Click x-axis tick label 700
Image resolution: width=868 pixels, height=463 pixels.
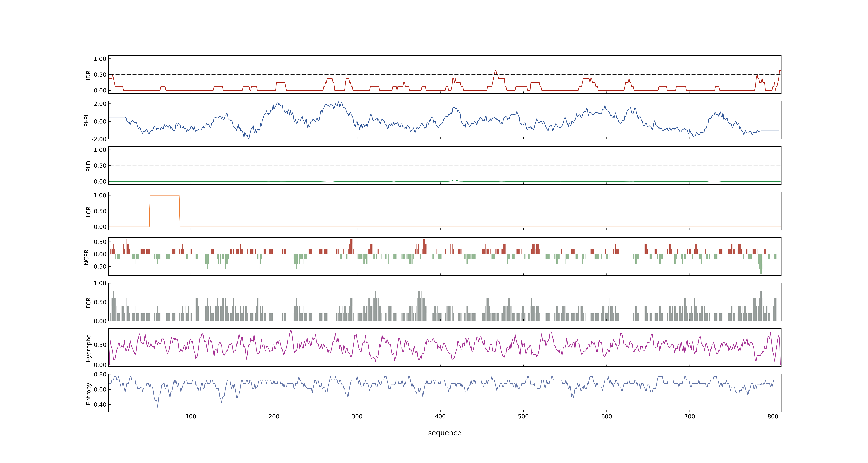click(x=690, y=416)
